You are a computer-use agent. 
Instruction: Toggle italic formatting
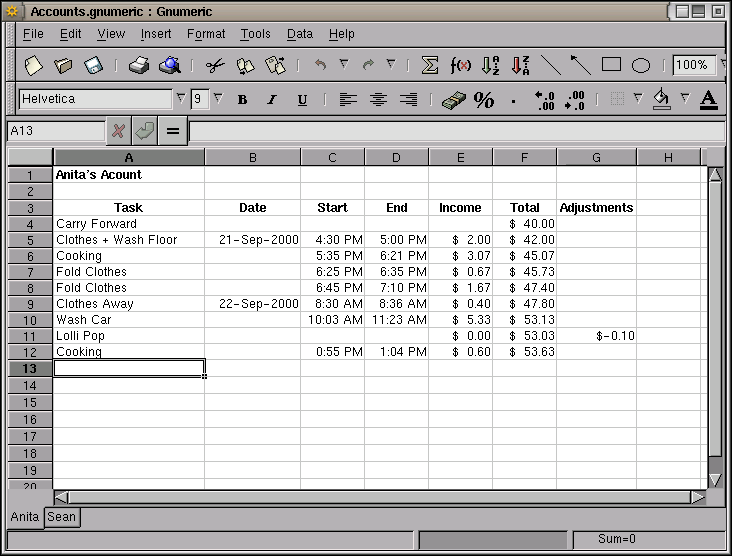271,100
